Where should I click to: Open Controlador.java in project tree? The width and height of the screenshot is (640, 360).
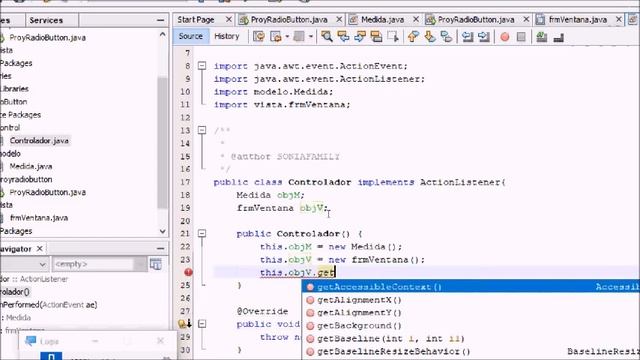[39, 140]
